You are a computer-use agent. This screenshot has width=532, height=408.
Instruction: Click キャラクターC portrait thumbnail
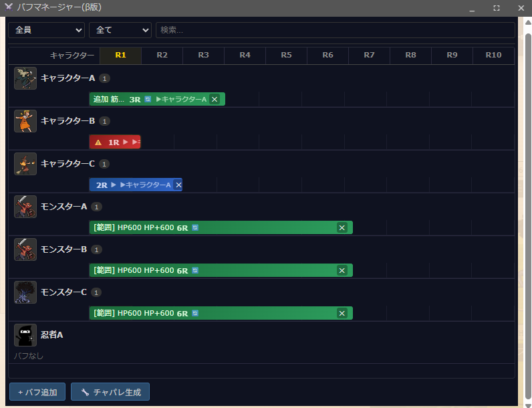(25, 164)
